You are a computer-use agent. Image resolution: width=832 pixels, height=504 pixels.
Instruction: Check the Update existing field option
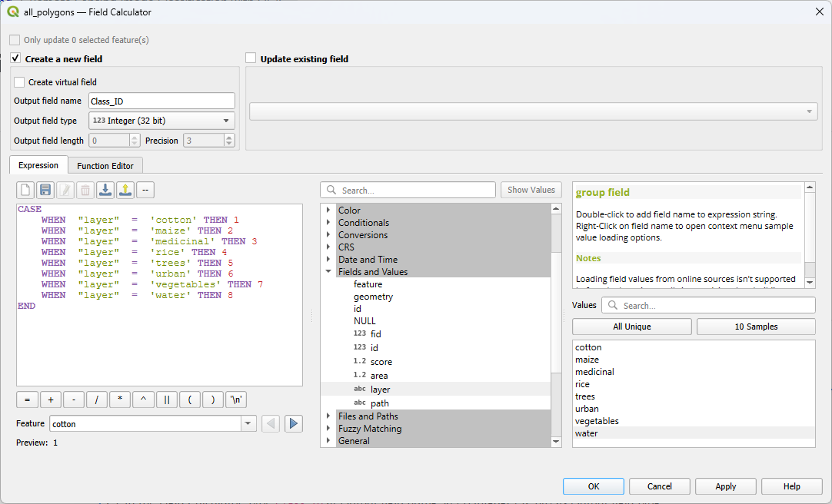[251, 58]
